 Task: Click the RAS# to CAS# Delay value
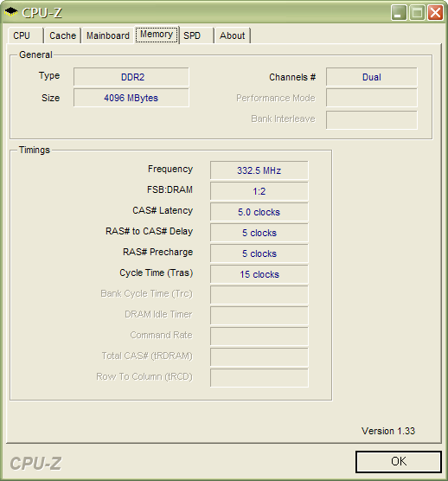pyautogui.click(x=259, y=233)
